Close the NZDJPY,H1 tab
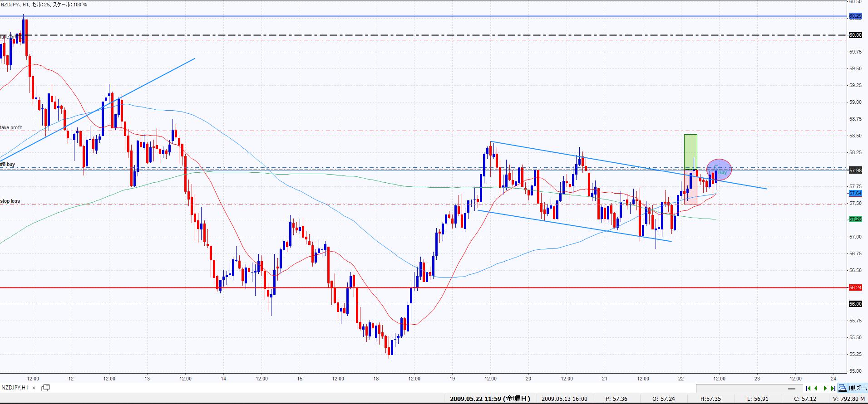The image size is (868, 404). tap(34, 388)
